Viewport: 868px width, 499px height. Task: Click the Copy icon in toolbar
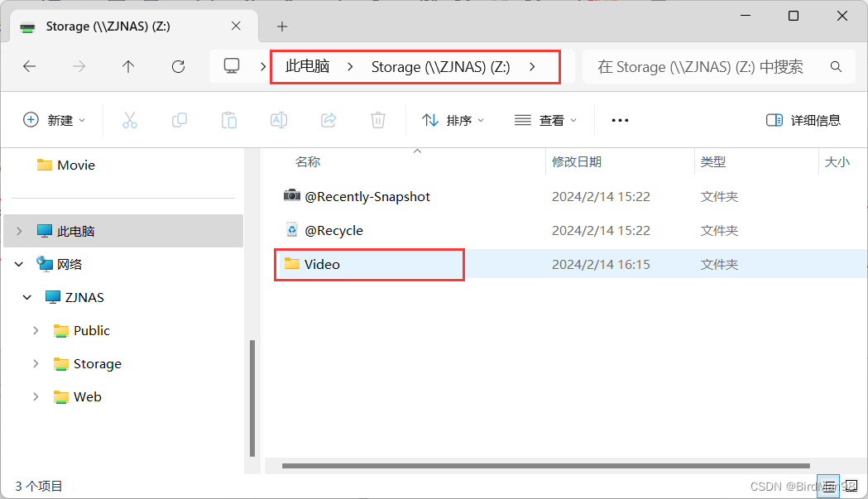(x=180, y=120)
